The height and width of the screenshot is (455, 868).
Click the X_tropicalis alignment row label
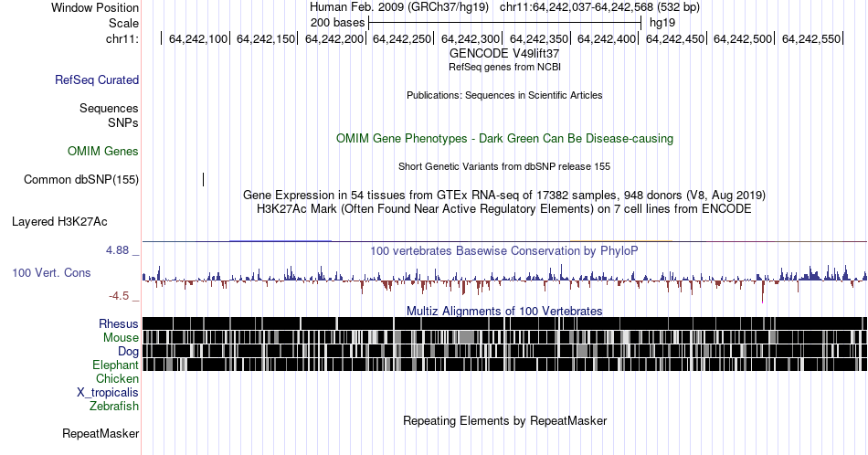coord(108,393)
